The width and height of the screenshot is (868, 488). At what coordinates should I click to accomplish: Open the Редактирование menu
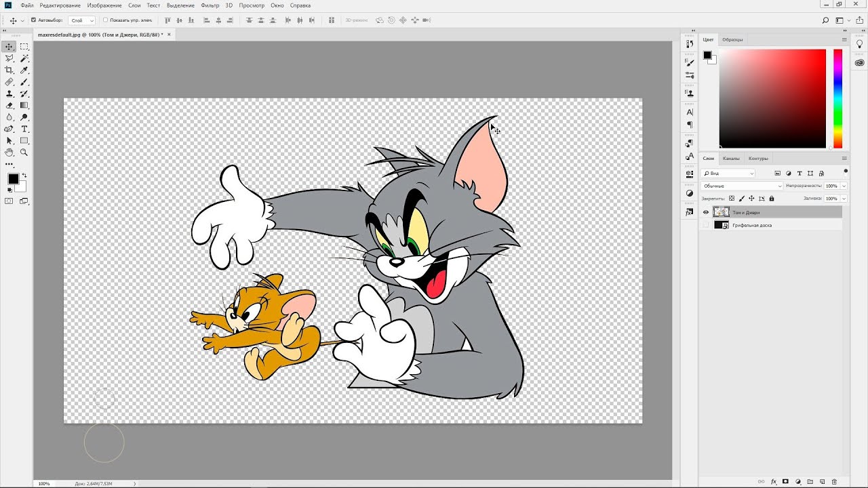point(60,5)
